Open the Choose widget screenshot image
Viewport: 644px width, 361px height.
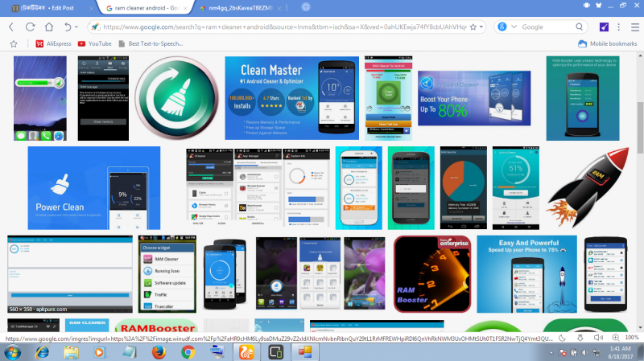point(167,274)
